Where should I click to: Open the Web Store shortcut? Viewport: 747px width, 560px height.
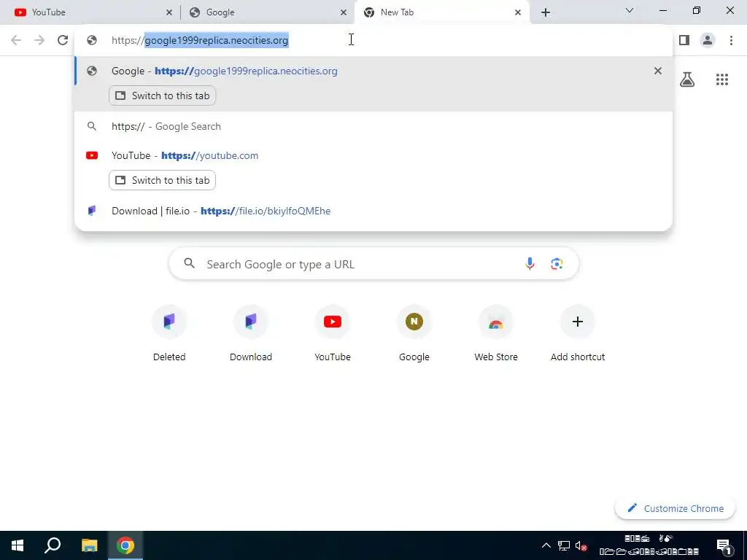tap(496, 333)
